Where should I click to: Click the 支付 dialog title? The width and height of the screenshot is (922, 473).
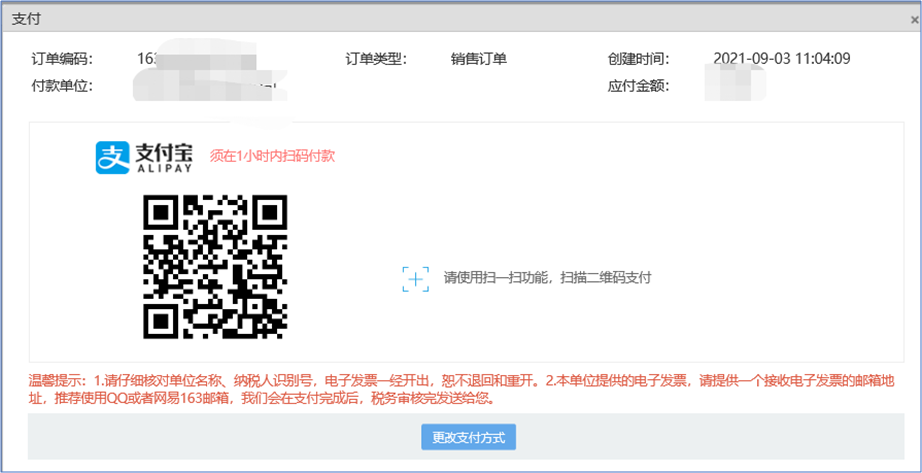(x=27, y=19)
